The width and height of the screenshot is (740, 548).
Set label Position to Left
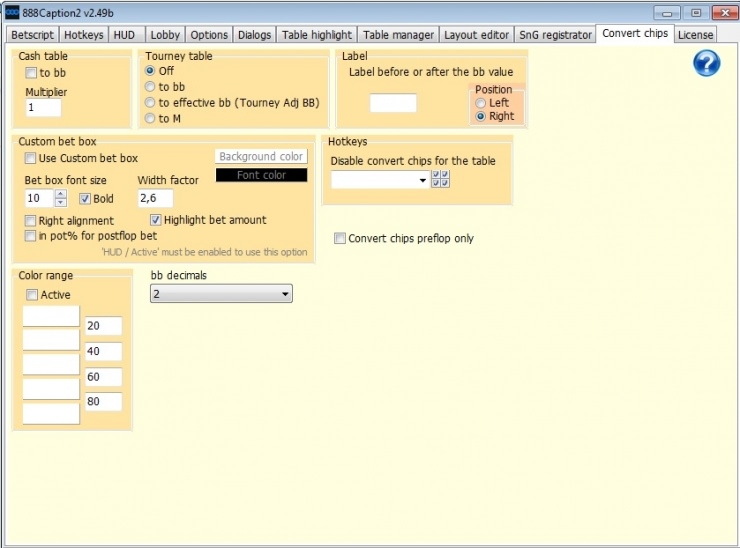480,103
